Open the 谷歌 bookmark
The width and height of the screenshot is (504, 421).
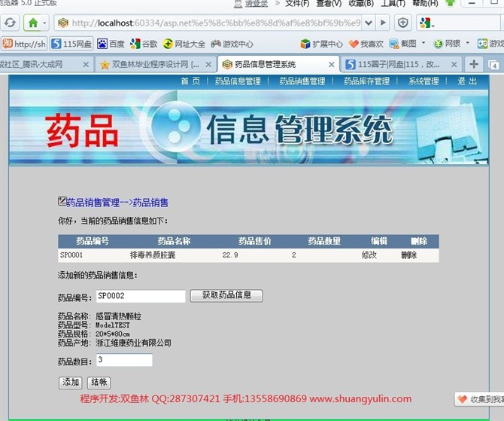tap(144, 44)
